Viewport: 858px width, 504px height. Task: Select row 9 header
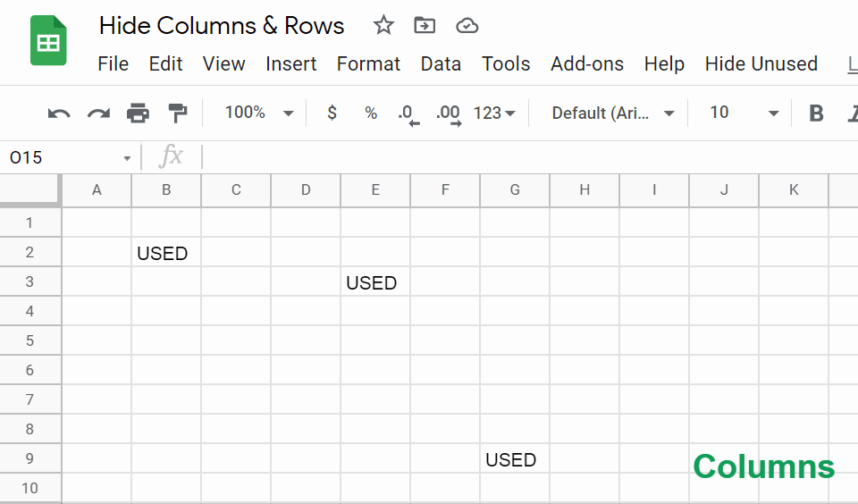click(30, 458)
